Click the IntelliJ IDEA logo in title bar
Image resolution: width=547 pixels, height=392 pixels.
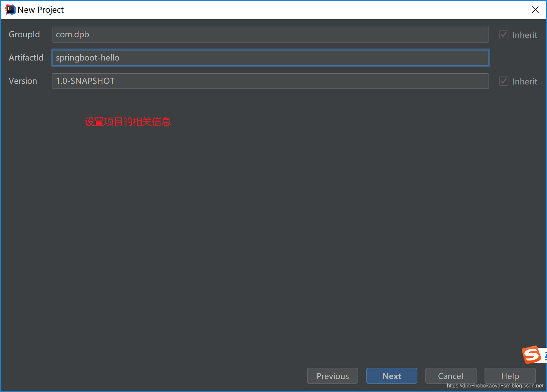coord(10,10)
